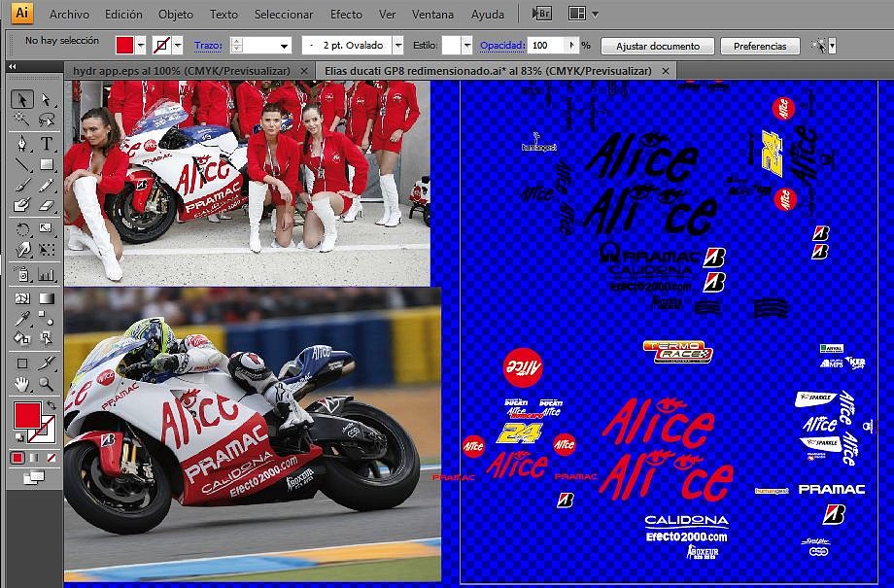Open the Ayuda menu
Image resolution: width=894 pixels, height=588 pixels.
click(488, 15)
